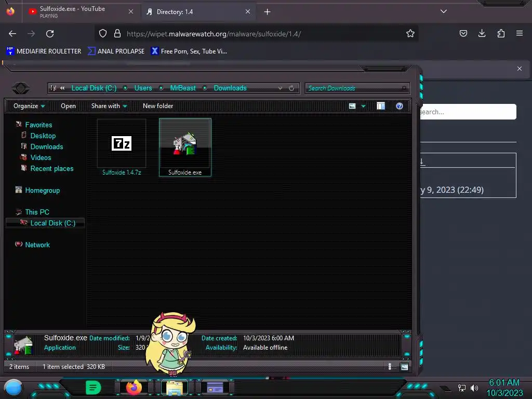The height and width of the screenshot is (399, 532).
Task: Click the tracking protection shield icon
Action: (x=103, y=34)
